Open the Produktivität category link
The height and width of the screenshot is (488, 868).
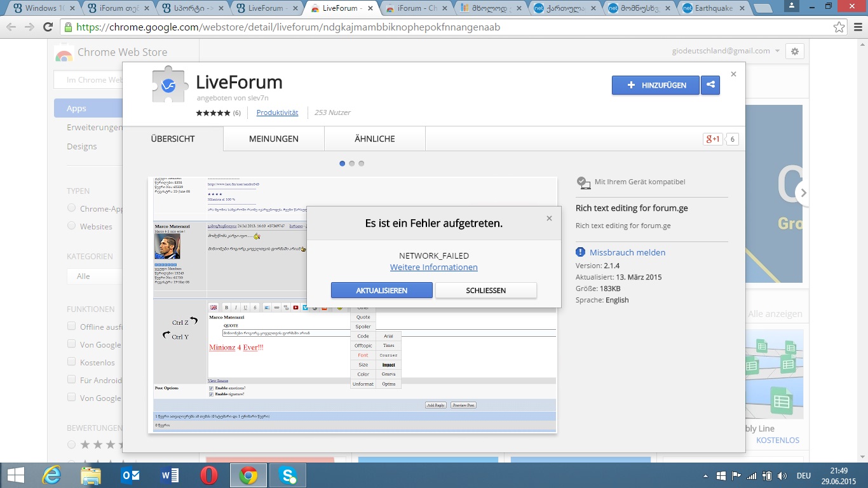277,112
